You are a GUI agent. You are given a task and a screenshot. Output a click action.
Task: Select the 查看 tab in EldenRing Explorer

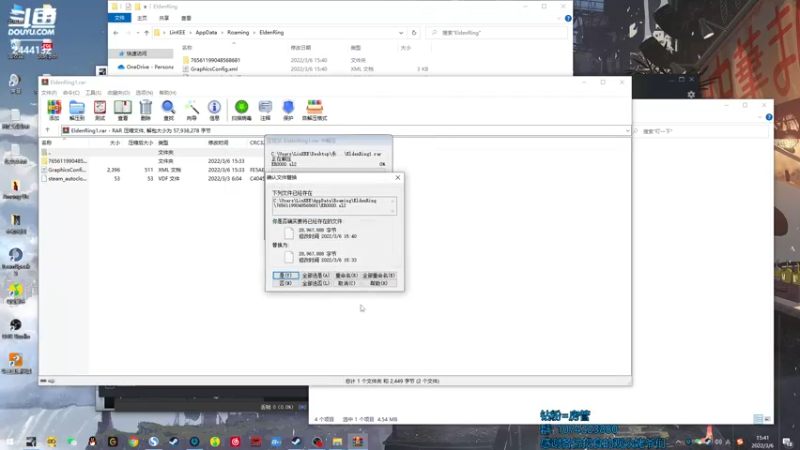point(186,18)
